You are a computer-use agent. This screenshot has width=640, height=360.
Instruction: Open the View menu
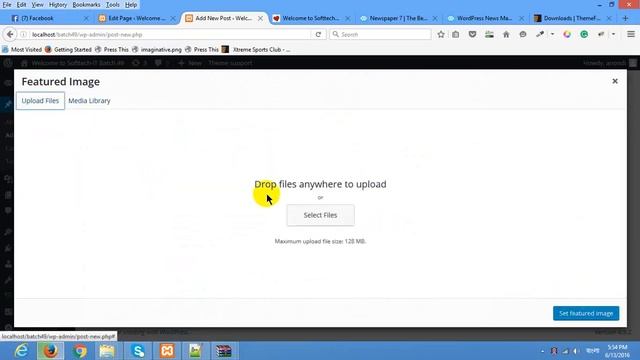(x=38, y=5)
